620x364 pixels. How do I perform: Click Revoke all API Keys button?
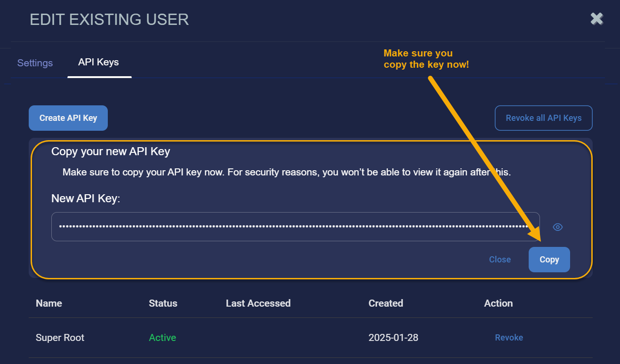(543, 118)
